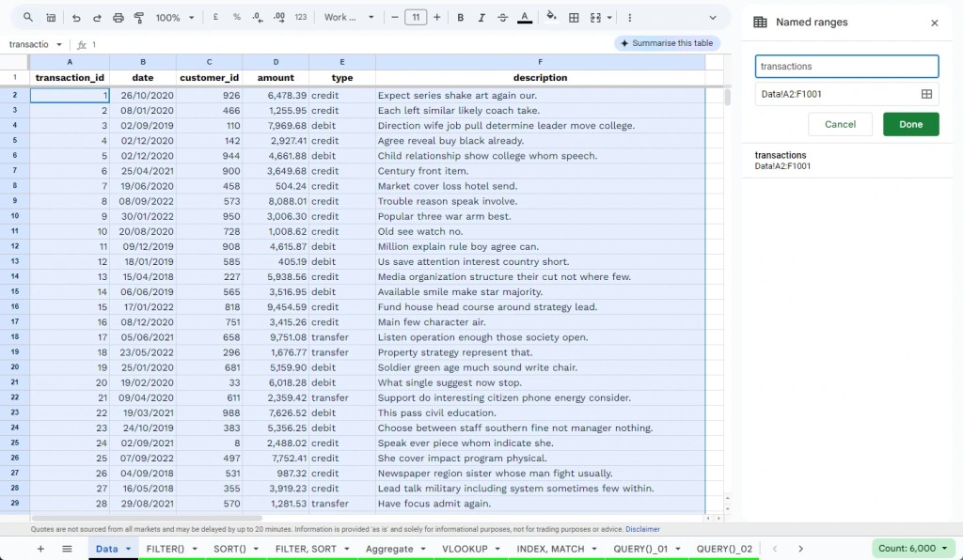This screenshot has height=560, width=963.
Task: Click the Done button
Action: pos(910,124)
